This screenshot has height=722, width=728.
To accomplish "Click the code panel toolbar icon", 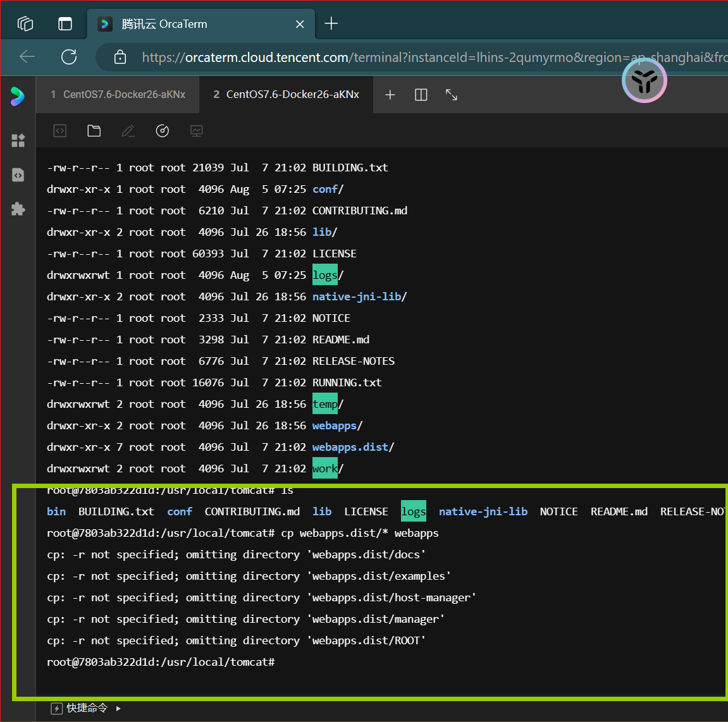I will click(60, 131).
